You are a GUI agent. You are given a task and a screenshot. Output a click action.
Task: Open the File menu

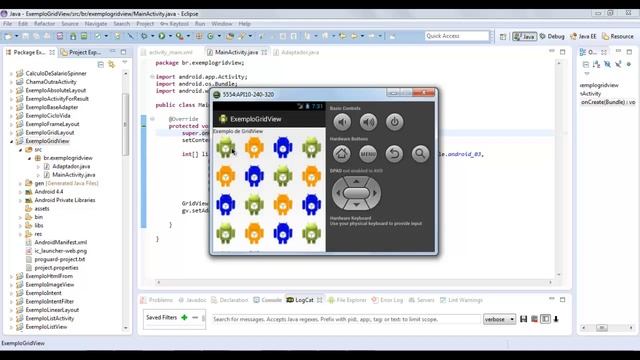click(x=7, y=24)
